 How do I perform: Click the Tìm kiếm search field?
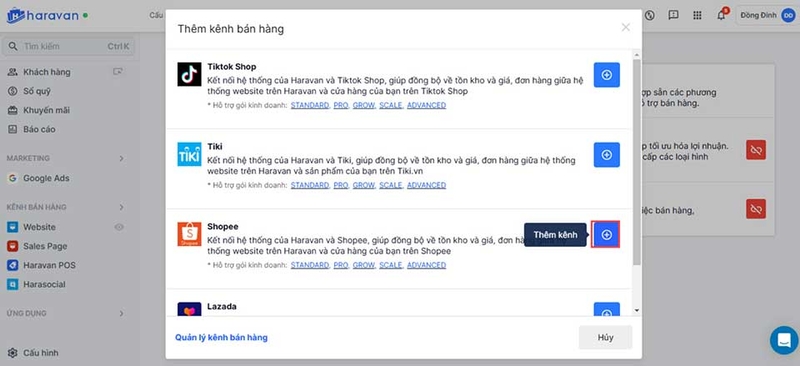pos(69,46)
